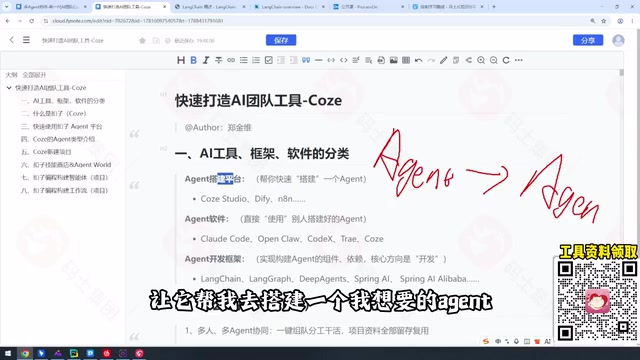Image resolution: width=640 pixels, height=360 pixels.
Task: Jump to outline item 一、AI工具、框架、软件的分类
Action: click(x=63, y=100)
